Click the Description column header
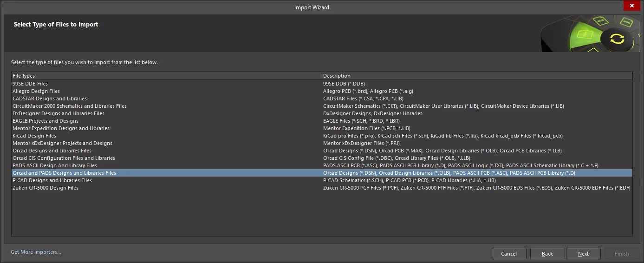 click(x=477, y=76)
